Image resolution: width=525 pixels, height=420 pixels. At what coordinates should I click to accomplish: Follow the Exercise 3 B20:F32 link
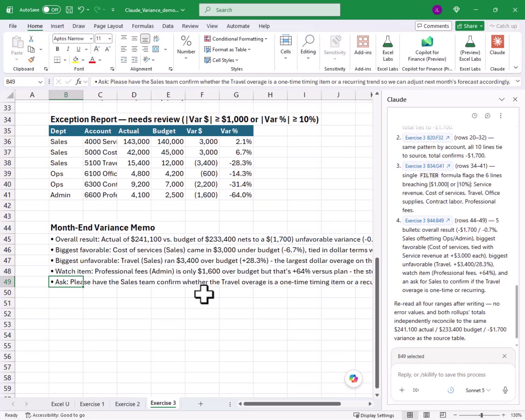click(x=427, y=138)
